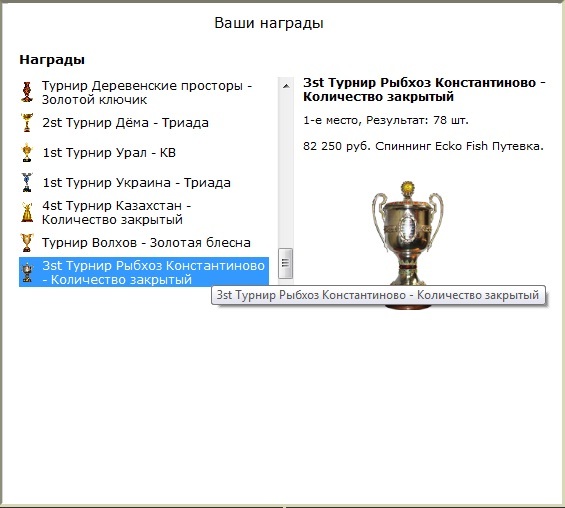The width and height of the screenshot is (565, 508).
Task: Click bold detail heading 3st Турнир Рыбхоз Константиново
Action: 424,90
